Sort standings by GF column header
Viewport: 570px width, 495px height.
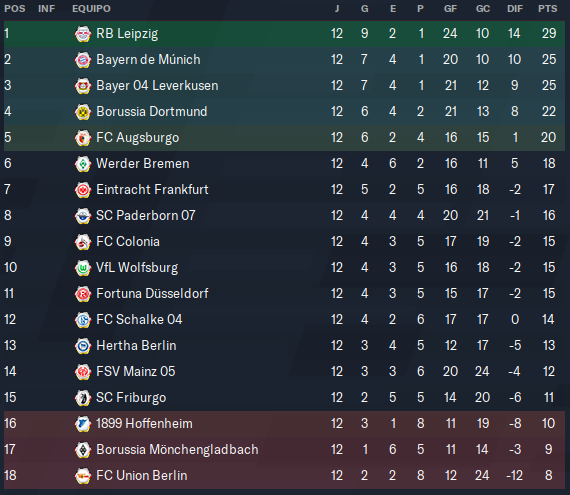450,9
